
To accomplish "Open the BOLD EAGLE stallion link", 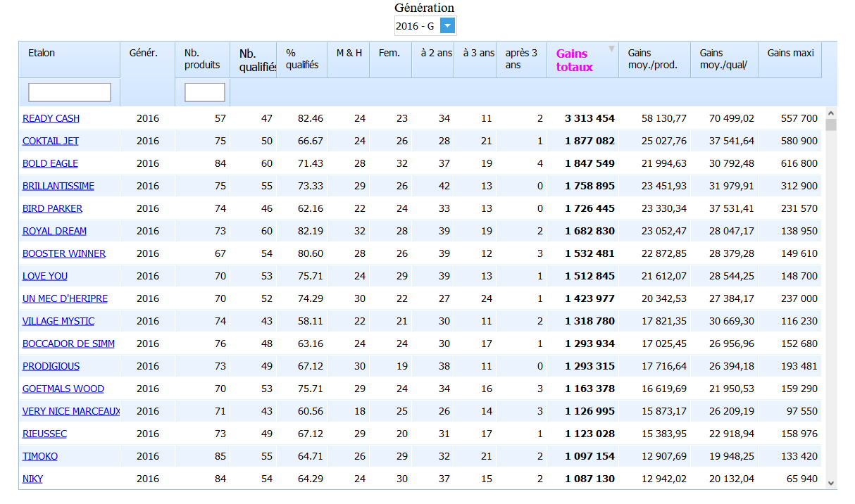I will [x=50, y=163].
